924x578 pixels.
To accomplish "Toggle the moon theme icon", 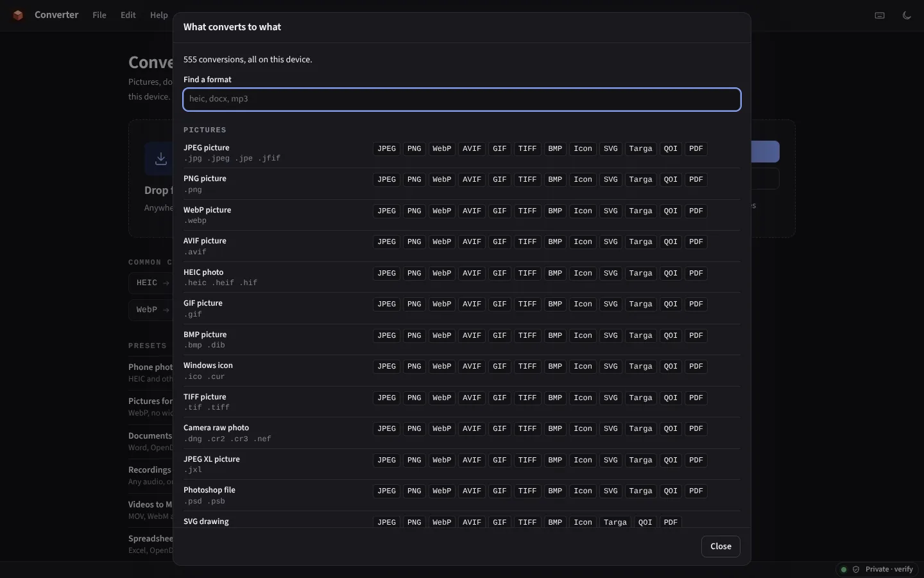I will (907, 15).
